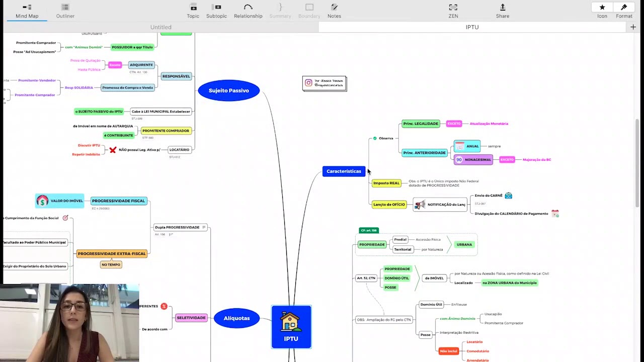
Task: Select the Características main topic
Action: coord(344,171)
